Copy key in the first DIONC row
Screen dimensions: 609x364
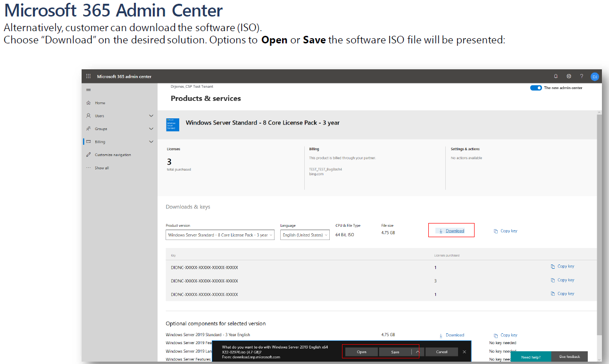click(562, 266)
